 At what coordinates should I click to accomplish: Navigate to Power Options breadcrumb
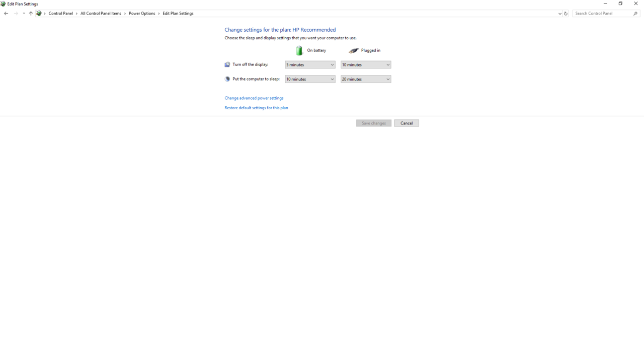142,14
